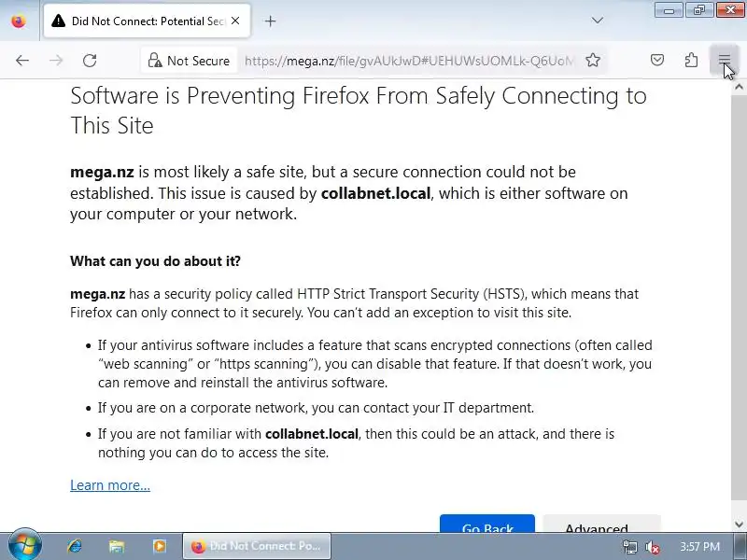
Task: Open the Extensions puzzle-piece icon
Action: (691, 61)
